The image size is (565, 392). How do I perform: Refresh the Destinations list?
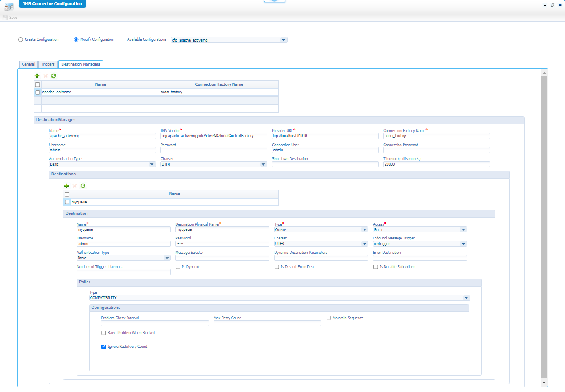point(83,186)
